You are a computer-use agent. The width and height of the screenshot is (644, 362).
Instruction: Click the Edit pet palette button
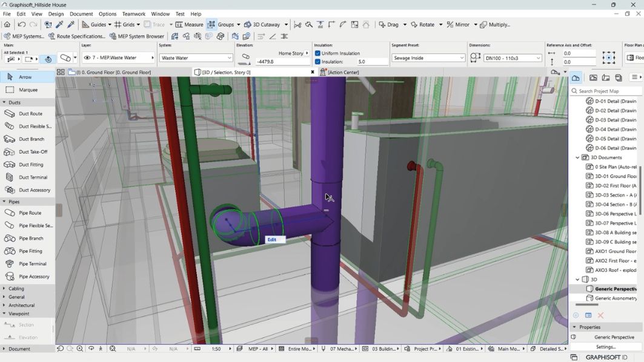[x=271, y=239]
